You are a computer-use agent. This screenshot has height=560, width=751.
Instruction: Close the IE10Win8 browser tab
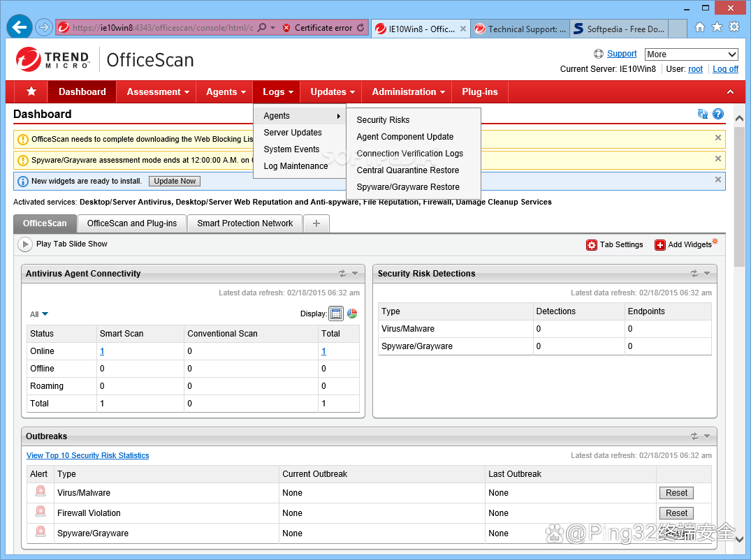click(x=463, y=29)
